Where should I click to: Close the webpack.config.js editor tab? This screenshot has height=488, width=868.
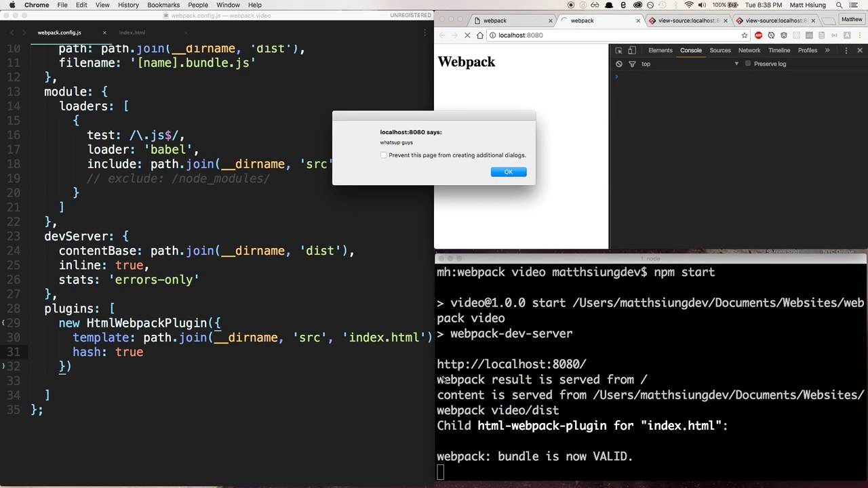pos(104,33)
